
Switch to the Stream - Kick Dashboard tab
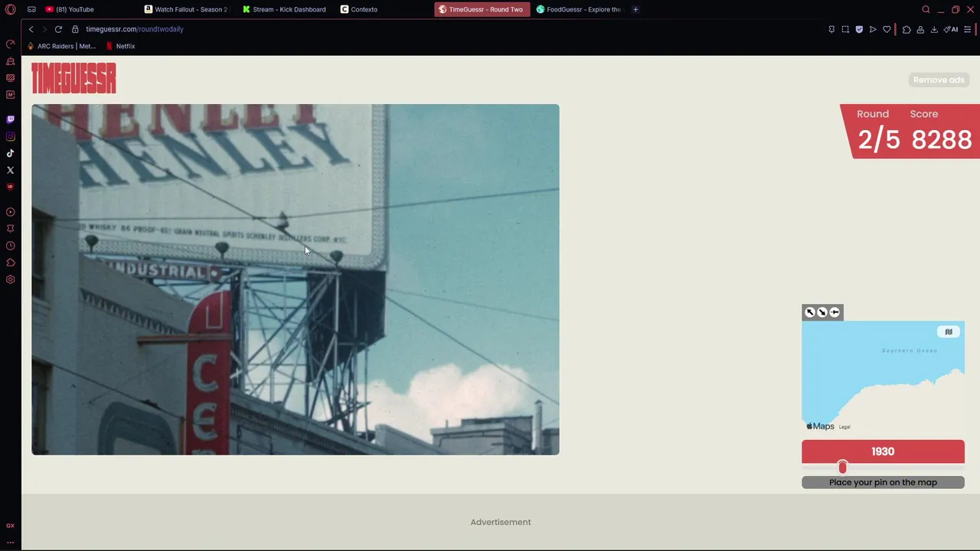[284, 9]
